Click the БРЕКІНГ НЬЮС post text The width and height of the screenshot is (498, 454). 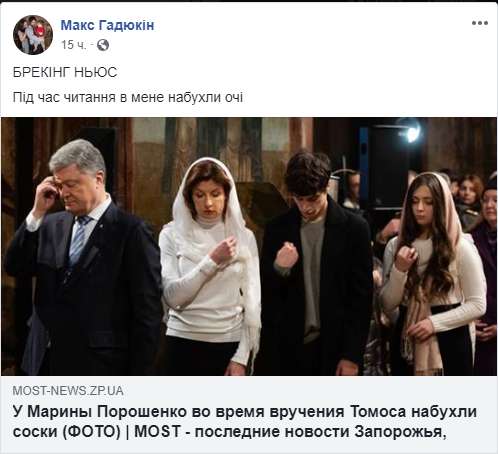pyautogui.click(x=65, y=72)
